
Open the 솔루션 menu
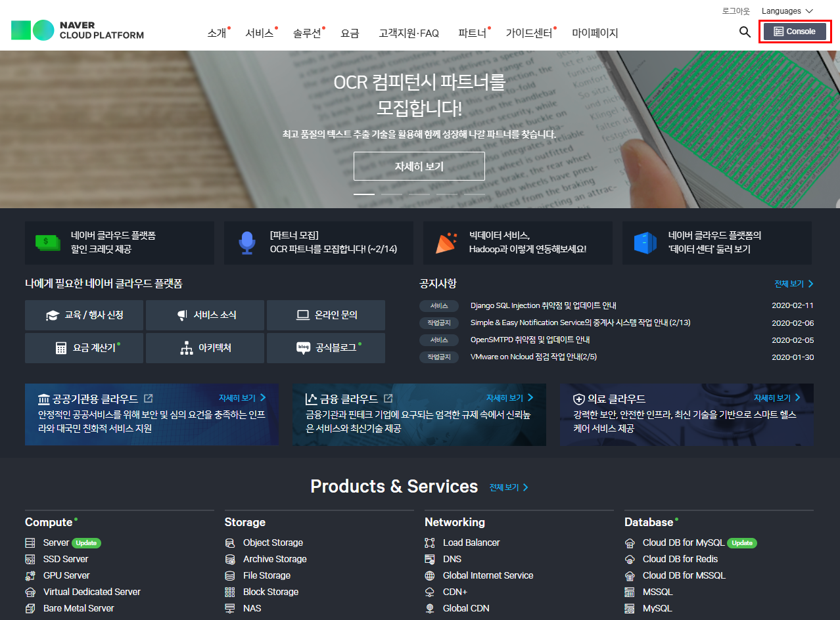(x=307, y=33)
